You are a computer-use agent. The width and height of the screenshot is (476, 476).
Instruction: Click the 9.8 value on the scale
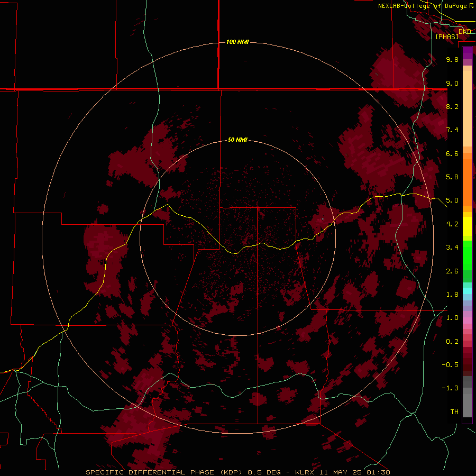point(452,59)
